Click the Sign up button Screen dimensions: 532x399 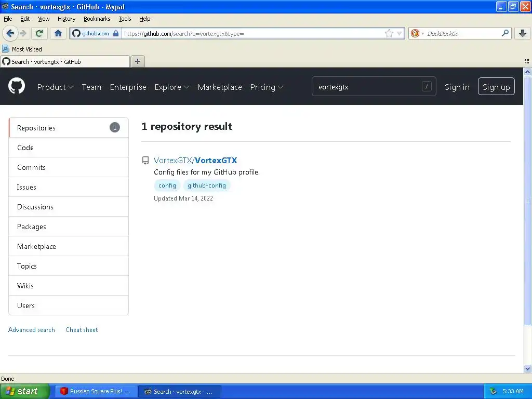click(x=496, y=87)
